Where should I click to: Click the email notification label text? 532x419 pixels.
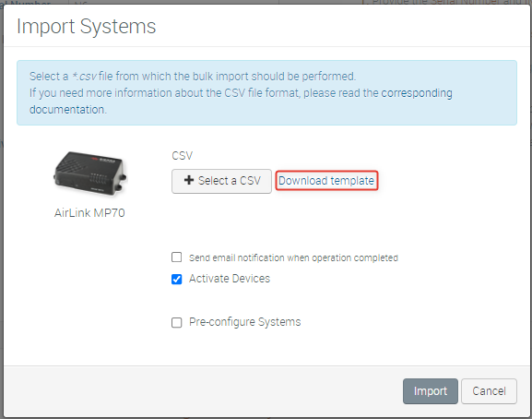coord(293,257)
